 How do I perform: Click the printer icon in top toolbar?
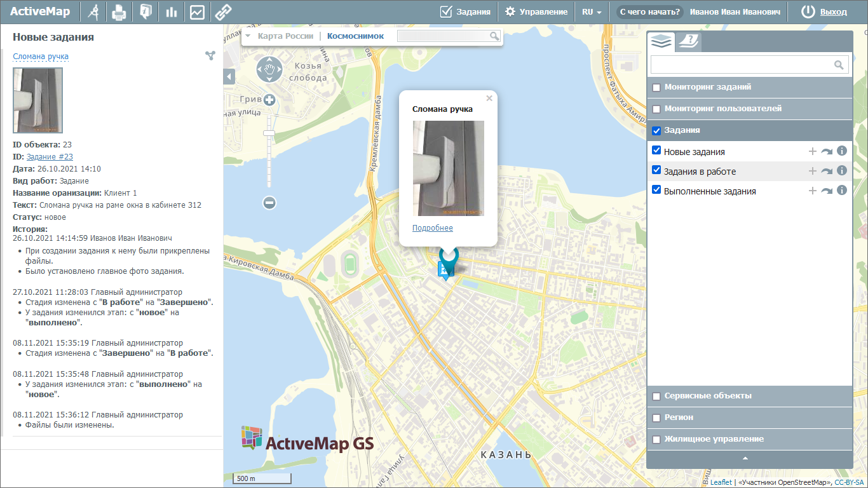point(119,12)
